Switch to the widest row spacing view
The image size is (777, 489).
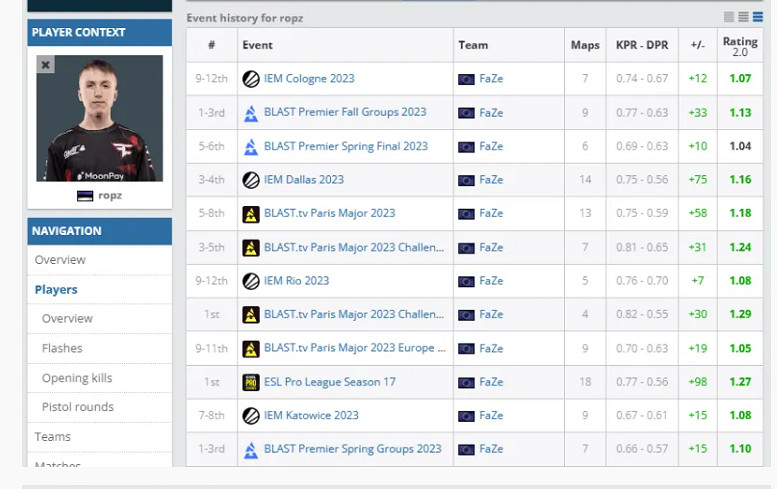(729, 17)
